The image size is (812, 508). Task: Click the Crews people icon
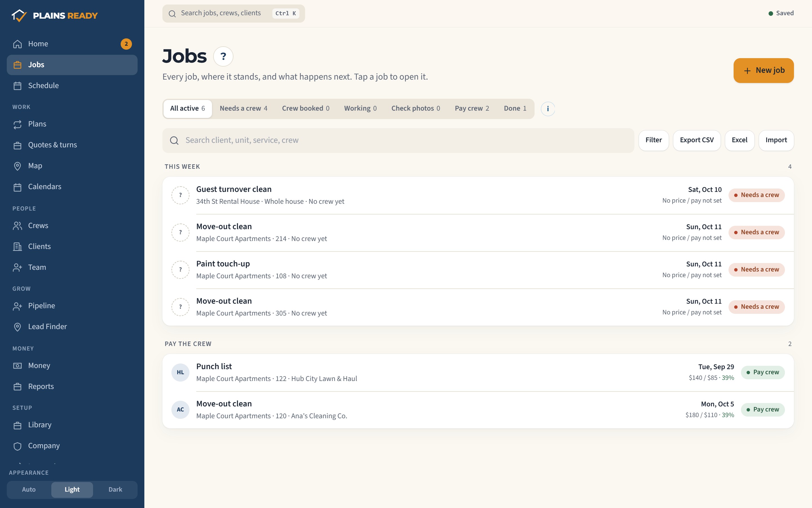click(17, 226)
